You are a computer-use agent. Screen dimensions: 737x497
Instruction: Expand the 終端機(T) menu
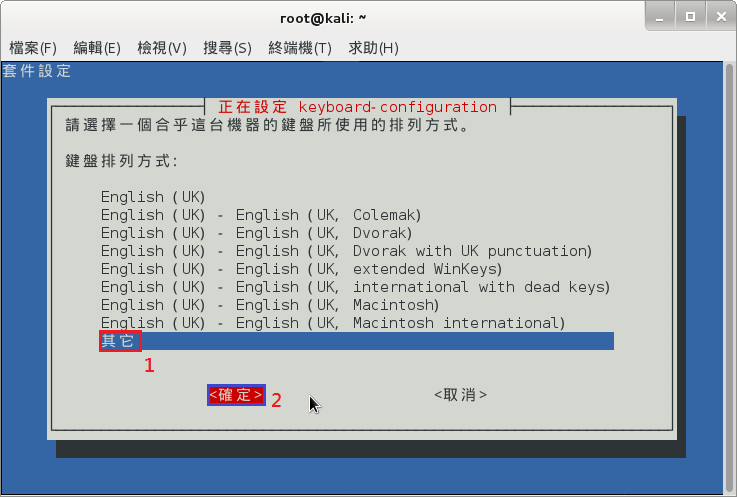pos(299,48)
